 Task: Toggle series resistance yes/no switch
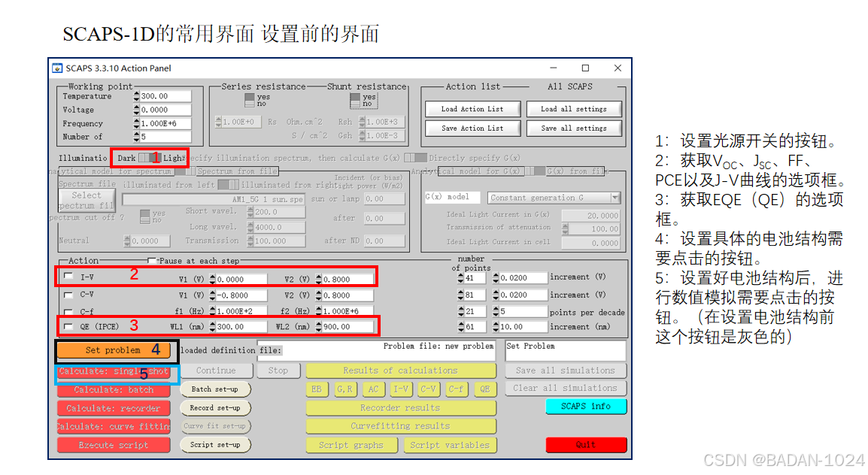tap(250, 100)
